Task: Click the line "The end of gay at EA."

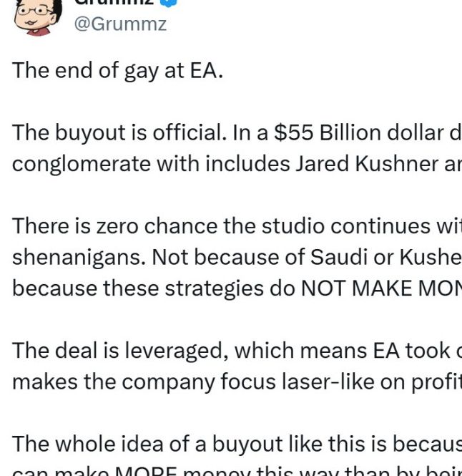Action: click(118, 72)
